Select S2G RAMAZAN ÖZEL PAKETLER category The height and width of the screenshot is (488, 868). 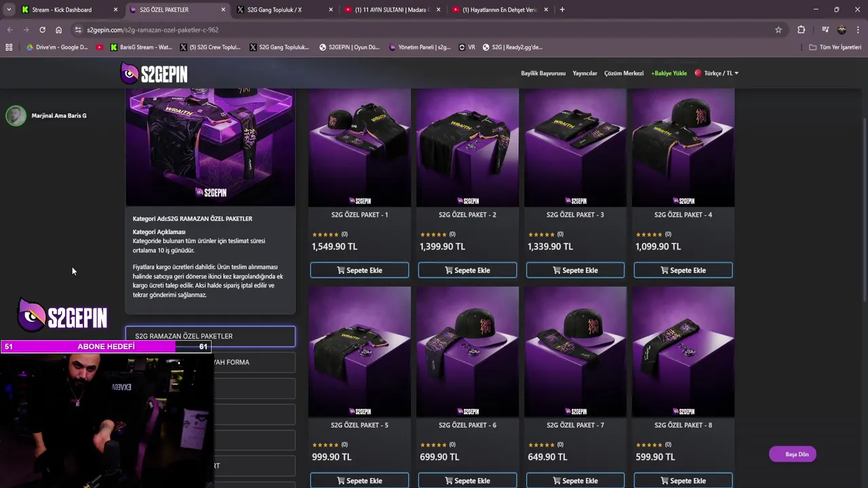click(210, 336)
